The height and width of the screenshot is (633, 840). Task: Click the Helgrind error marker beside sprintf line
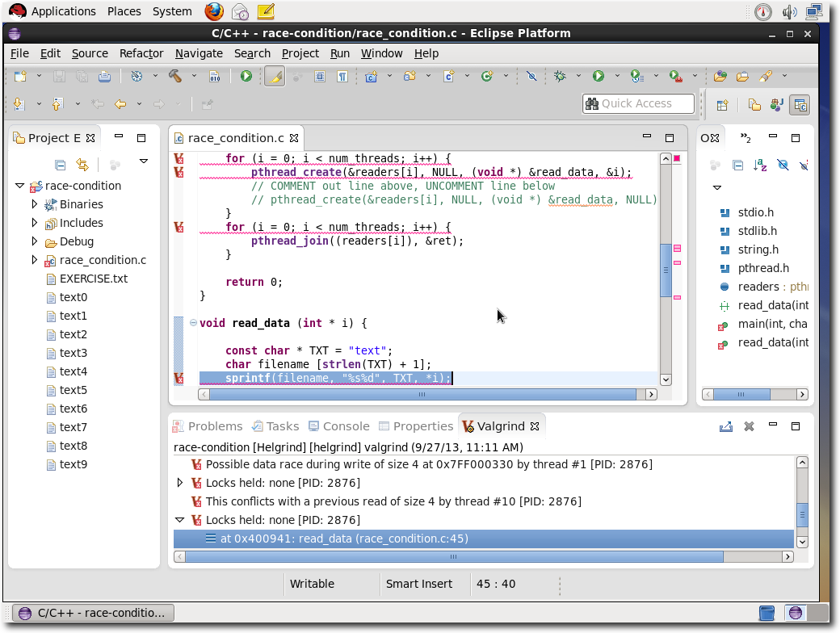pyautogui.click(x=178, y=378)
